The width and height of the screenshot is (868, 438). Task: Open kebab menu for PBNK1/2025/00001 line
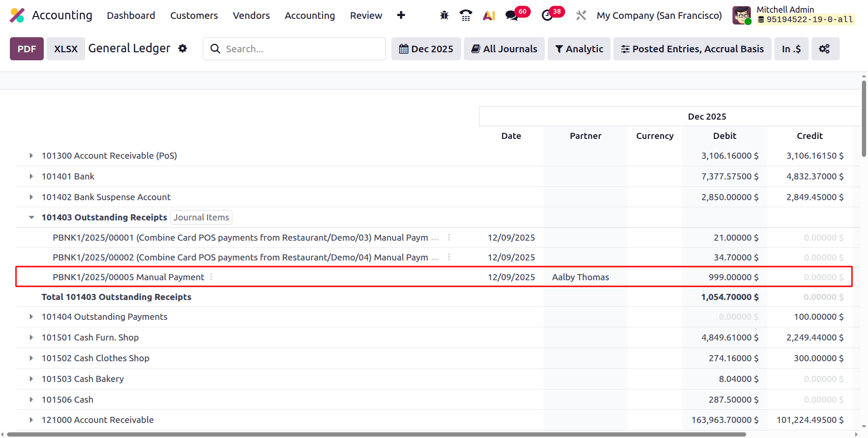[449, 237]
